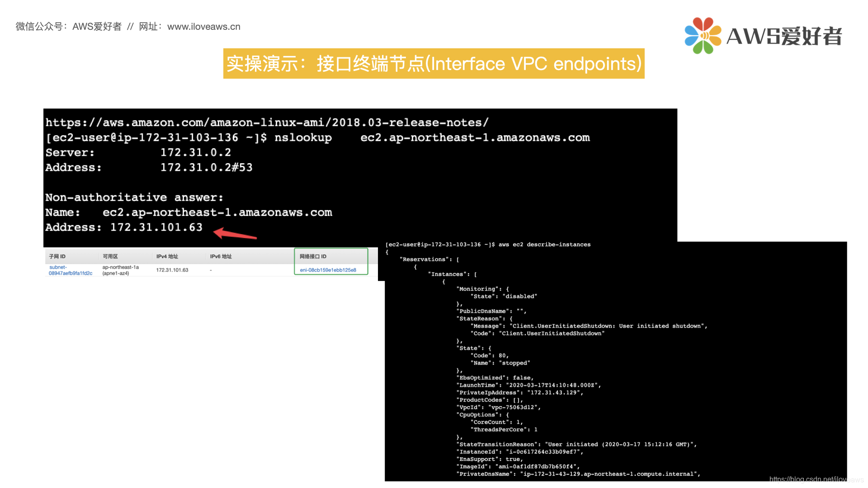Click the "Name": "stopped" line
The width and height of the screenshot is (868, 488).
(500, 363)
